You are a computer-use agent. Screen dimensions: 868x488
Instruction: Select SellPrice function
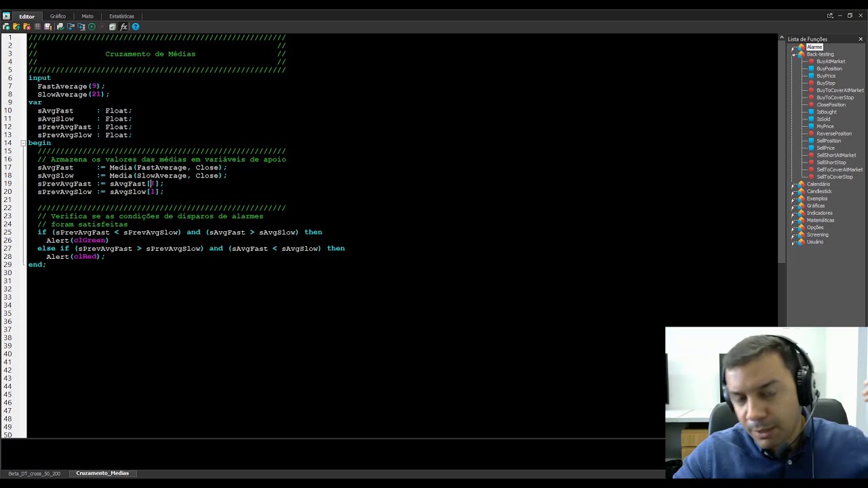(825, 148)
